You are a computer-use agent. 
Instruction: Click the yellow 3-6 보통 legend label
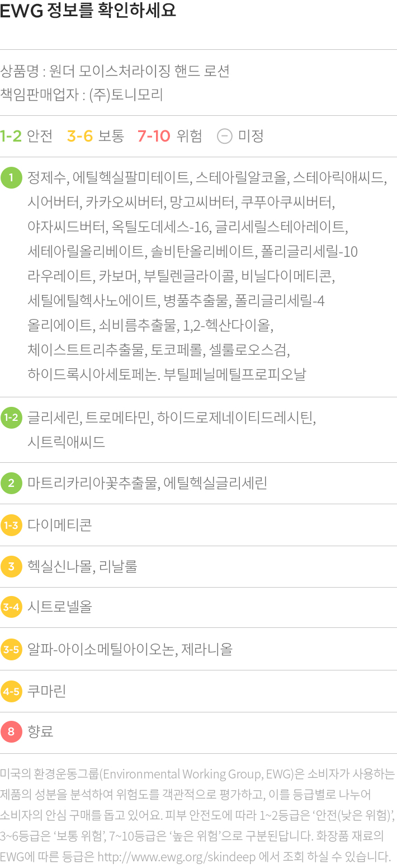coord(95,136)
